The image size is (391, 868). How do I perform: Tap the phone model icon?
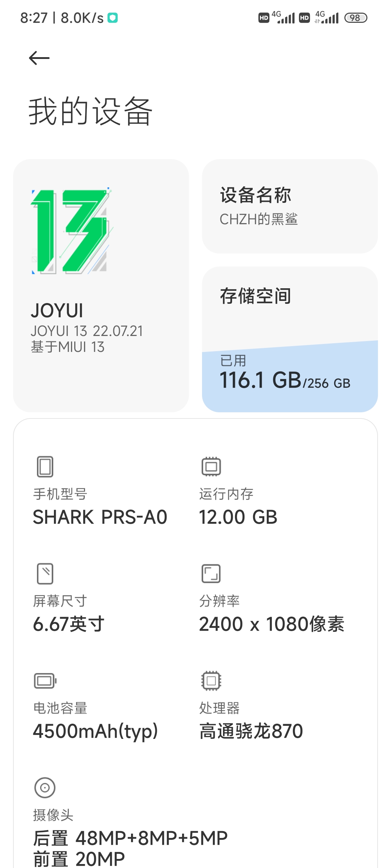point(45,467)
